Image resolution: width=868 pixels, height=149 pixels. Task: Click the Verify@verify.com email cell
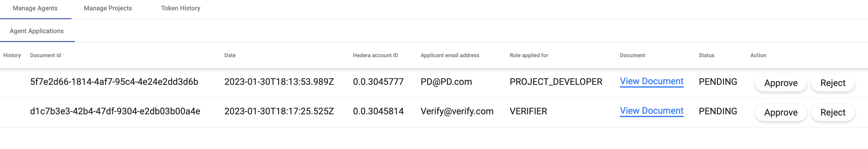tap(457, 111)
